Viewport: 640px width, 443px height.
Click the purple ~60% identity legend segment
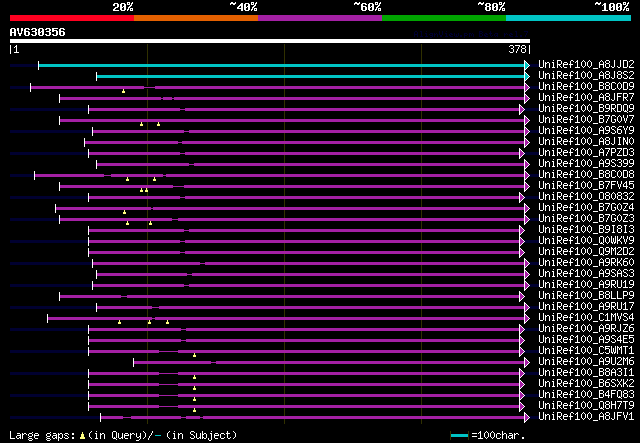tap(320, 18)
